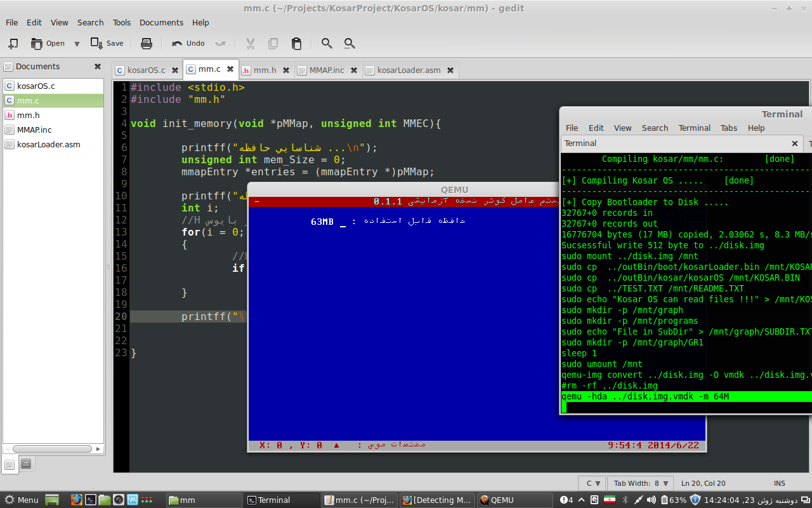Open the Find magnifier tool
The width and height of the screenshot is (812, 508).
point(327,44)
